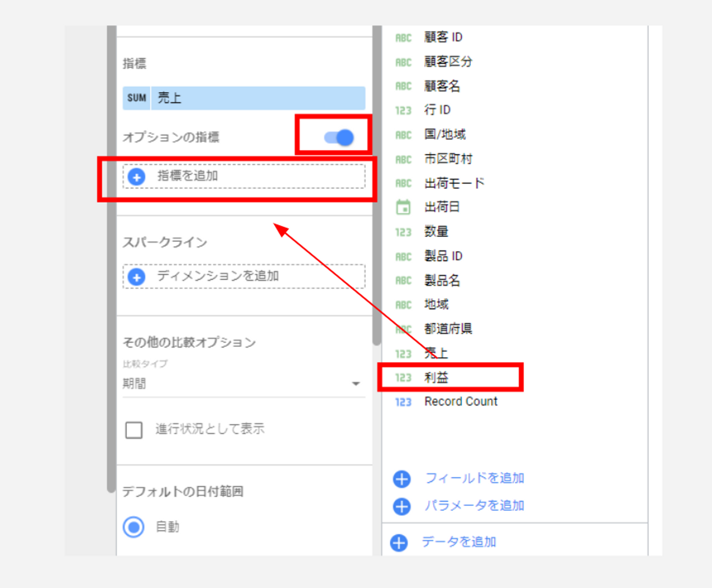This screenshot has height=588, width=712.
Task: Open the 比較タイプ dropdown showing 期間
Action: tap(244, 384)
